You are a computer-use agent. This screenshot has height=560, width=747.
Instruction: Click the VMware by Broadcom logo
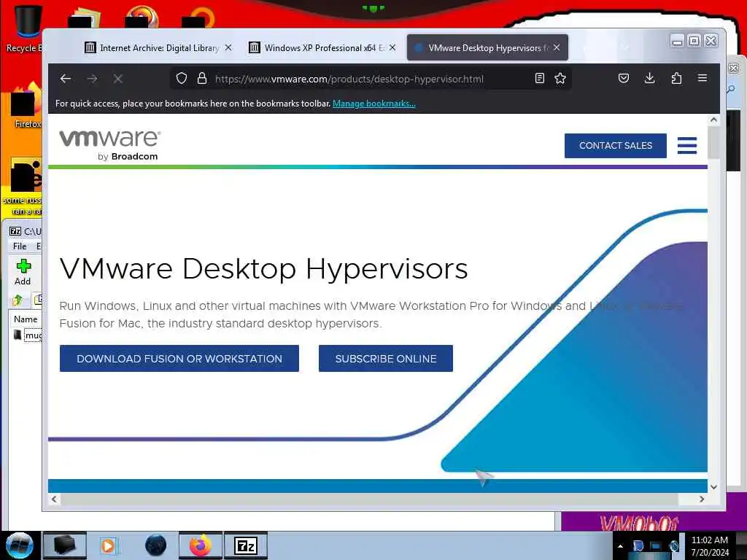pyautogui.click(x=109, y=145)
